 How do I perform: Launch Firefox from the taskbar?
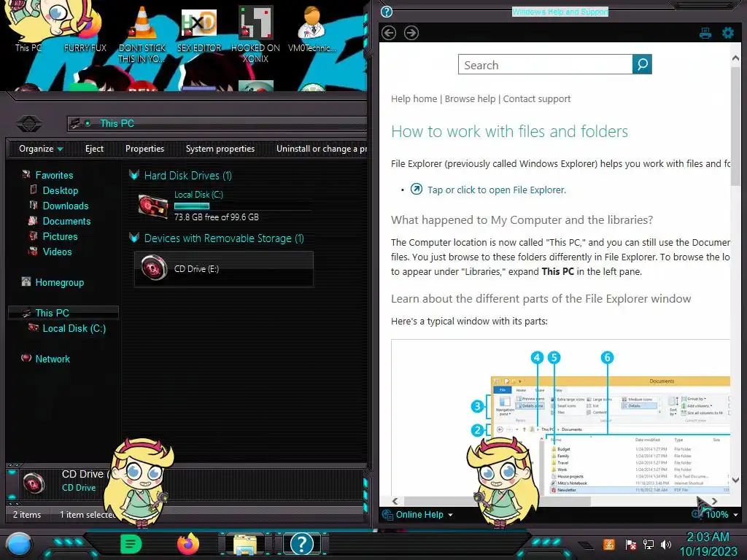pyautogui.click(x=188, y=544)
